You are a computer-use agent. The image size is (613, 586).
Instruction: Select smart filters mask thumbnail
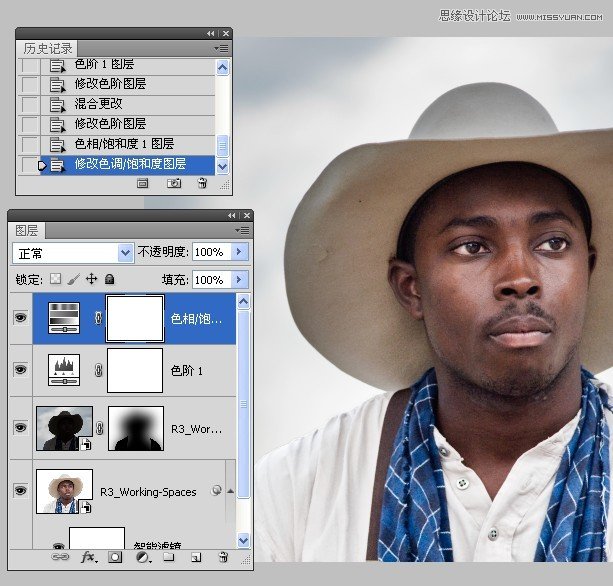click(x=97, y=538)
